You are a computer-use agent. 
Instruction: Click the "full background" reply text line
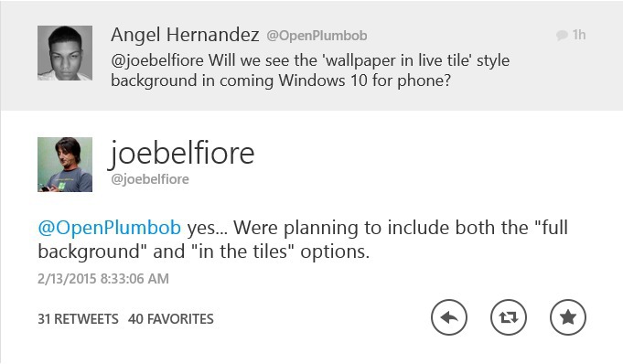pos(303,228)
